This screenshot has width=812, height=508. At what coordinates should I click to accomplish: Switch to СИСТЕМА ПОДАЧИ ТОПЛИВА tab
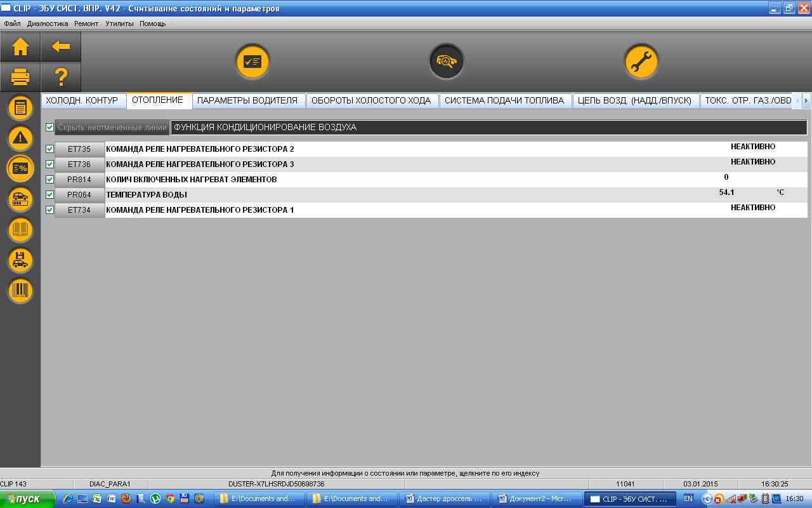click(504, 100)
